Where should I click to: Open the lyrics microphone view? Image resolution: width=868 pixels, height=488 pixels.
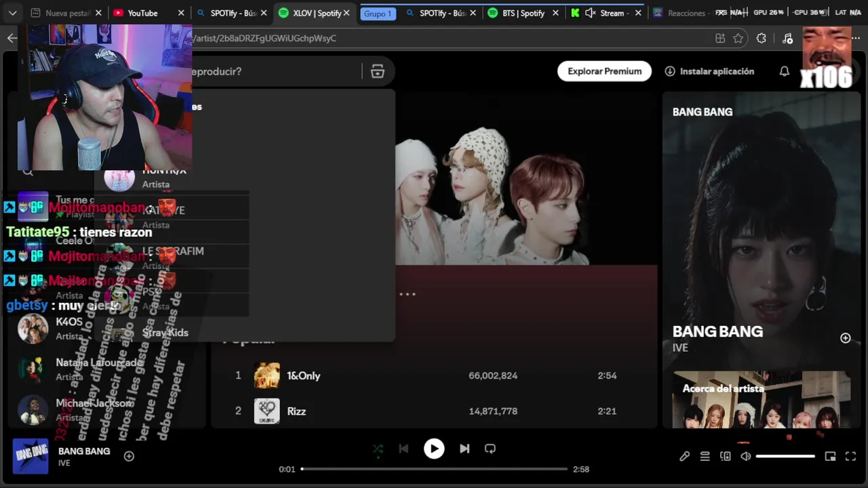[685, 456]
